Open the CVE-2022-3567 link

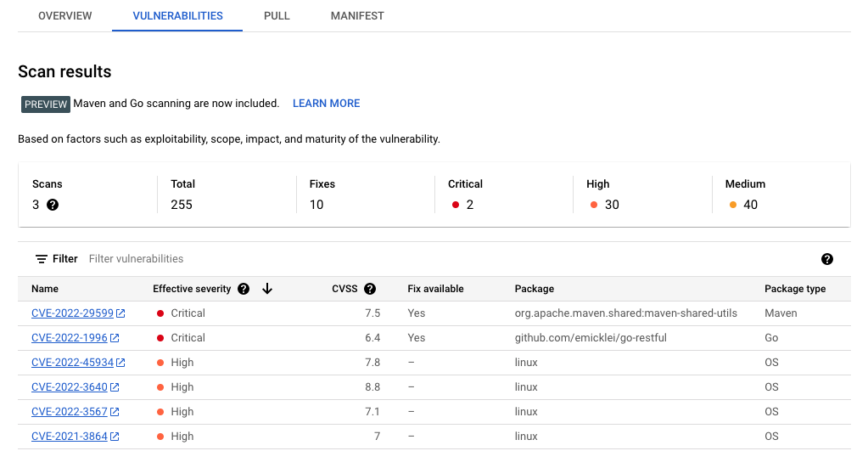(x=69, y=412)
